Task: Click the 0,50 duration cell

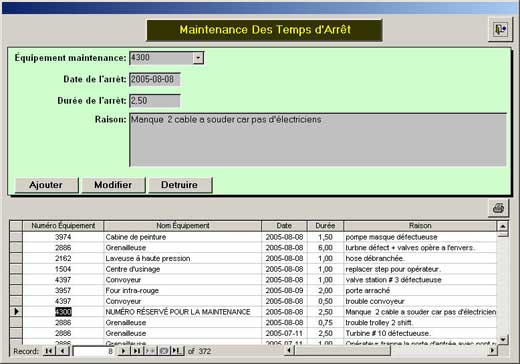Action: click(x=325, y=301)
